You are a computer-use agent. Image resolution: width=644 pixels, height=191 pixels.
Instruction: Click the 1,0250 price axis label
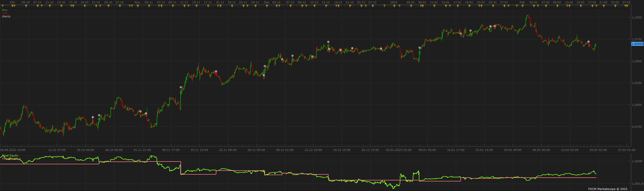(x=637, y=83)
